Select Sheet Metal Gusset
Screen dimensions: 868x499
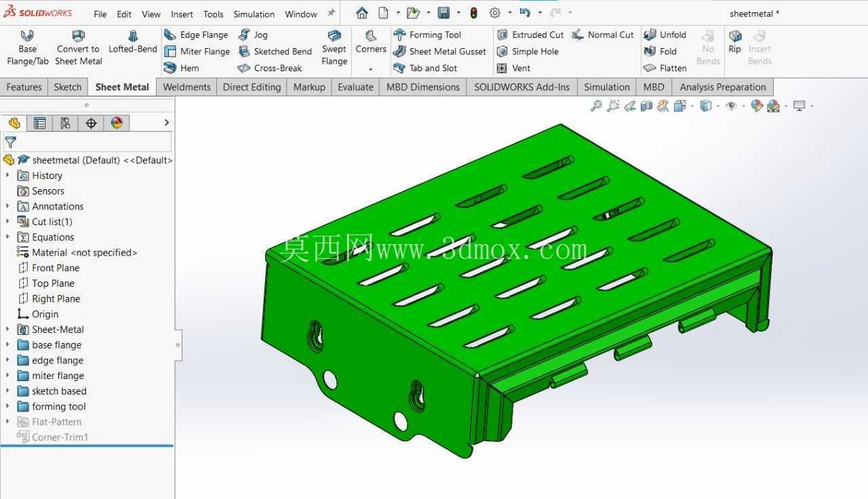439,52
